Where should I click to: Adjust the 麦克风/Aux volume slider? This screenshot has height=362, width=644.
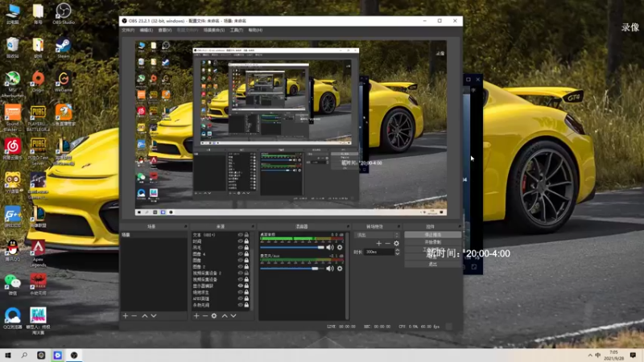pyautogui.click(x=292, y=269)
